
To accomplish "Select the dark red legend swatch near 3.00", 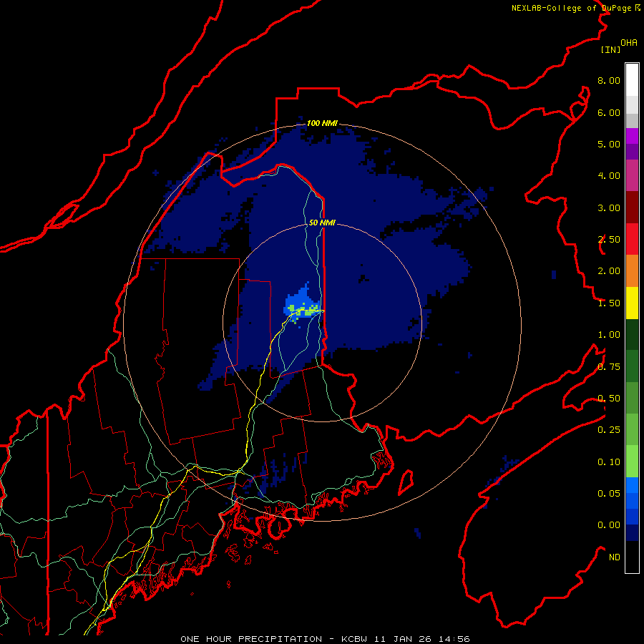I will coord(632,208).
